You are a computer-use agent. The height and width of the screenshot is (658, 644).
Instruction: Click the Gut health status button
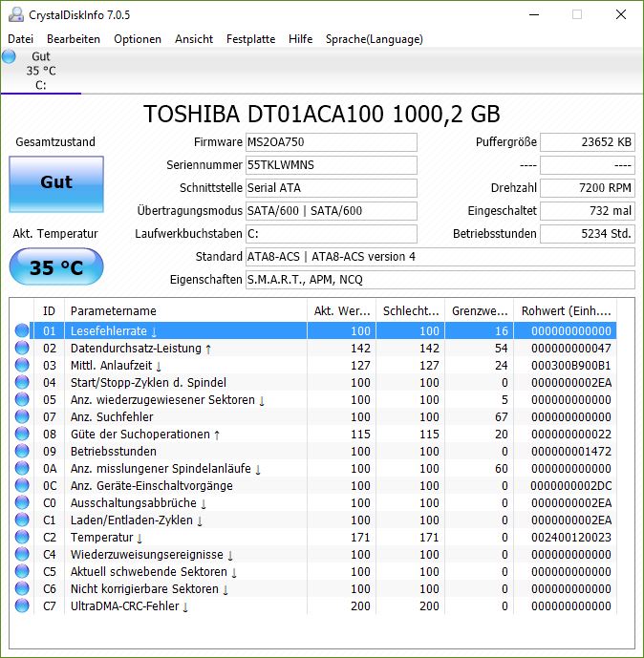56,183
